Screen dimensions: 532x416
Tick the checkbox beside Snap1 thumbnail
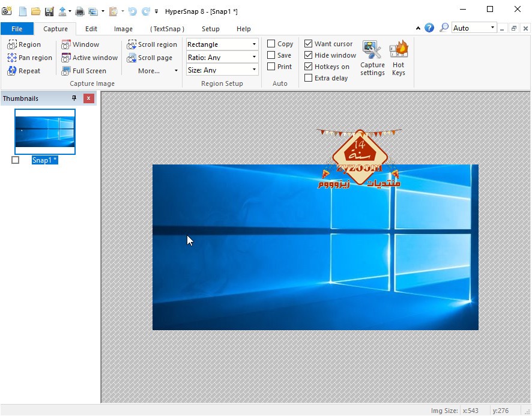tap(15, 160)
